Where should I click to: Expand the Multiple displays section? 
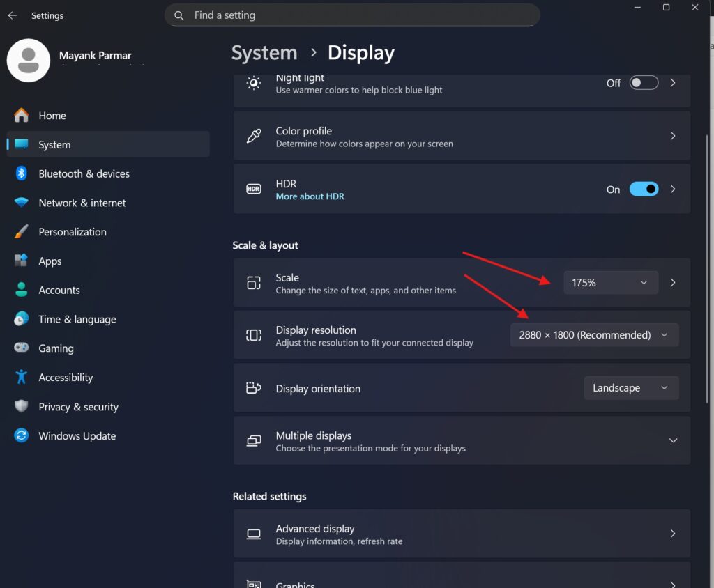[x=673, y=440]
